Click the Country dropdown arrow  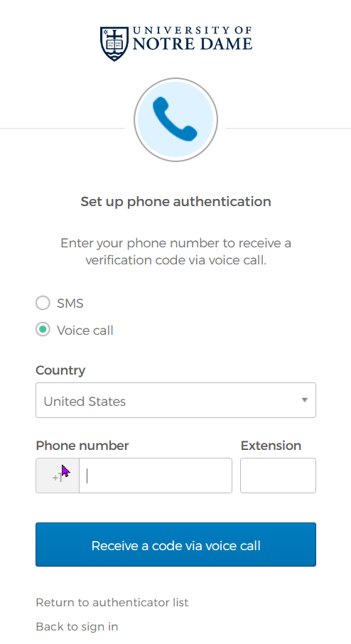pyautogui.click(x=305, y=400)
